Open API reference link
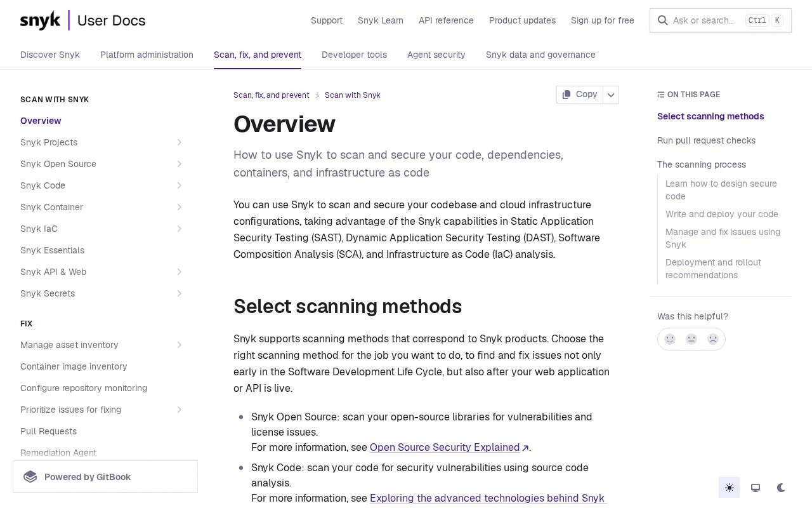This screenshot has height=508, width=812. (446, 20)
